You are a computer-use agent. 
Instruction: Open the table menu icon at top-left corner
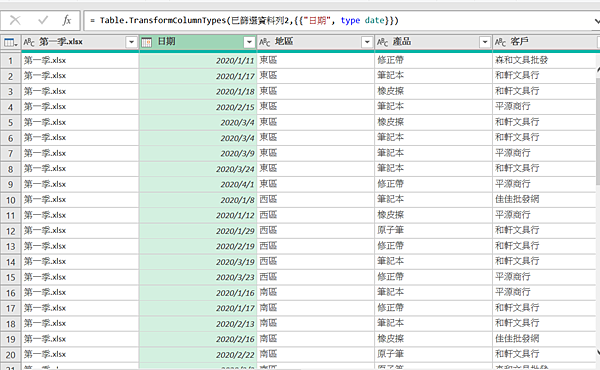pyautogui.click(x=10, y=42)
